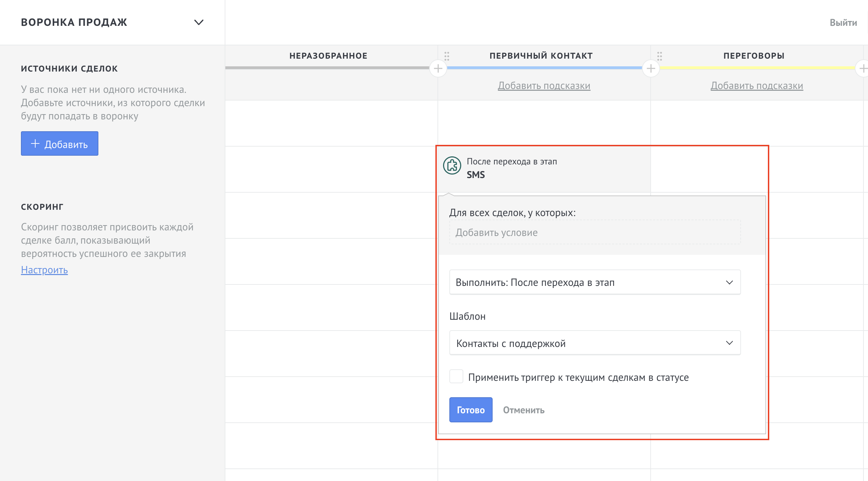Select the Первичный контакт stage header
This screenshot has height=481, width=868.
(541, 56)
